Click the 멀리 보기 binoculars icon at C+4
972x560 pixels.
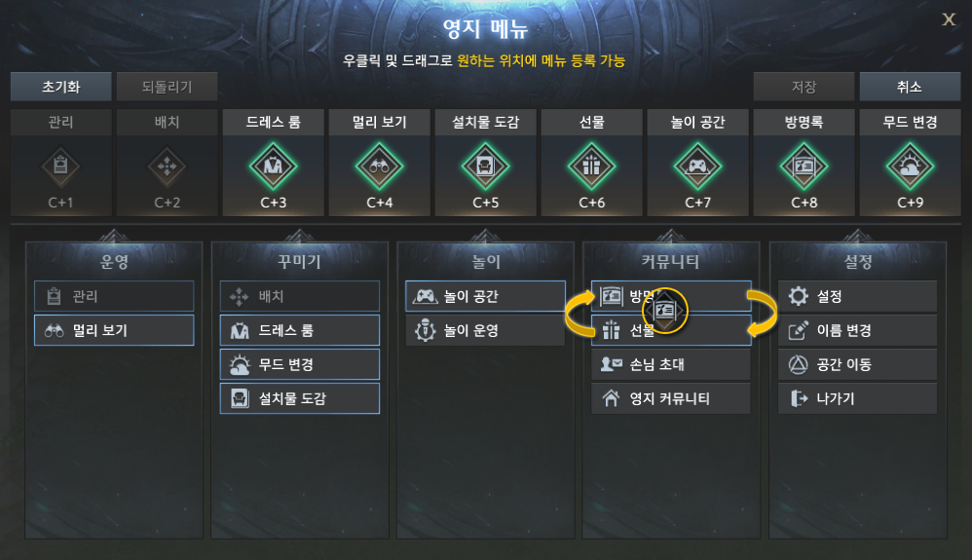[x=380, y=167]
